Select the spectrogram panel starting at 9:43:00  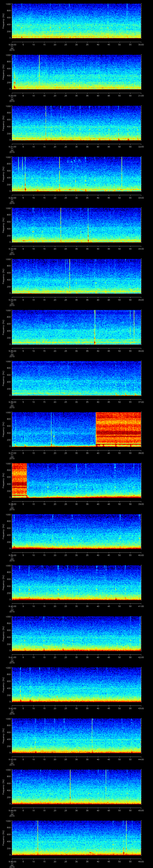pos(76,736)
